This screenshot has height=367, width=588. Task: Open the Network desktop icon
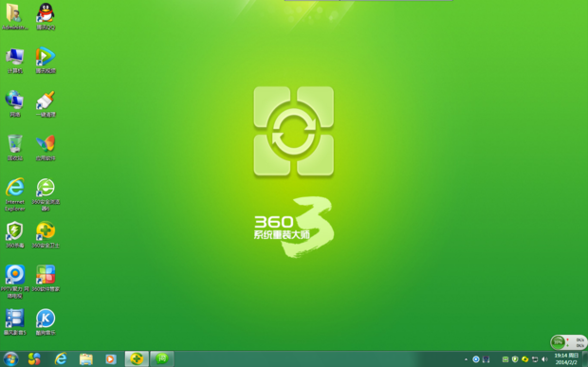[14, 103]
